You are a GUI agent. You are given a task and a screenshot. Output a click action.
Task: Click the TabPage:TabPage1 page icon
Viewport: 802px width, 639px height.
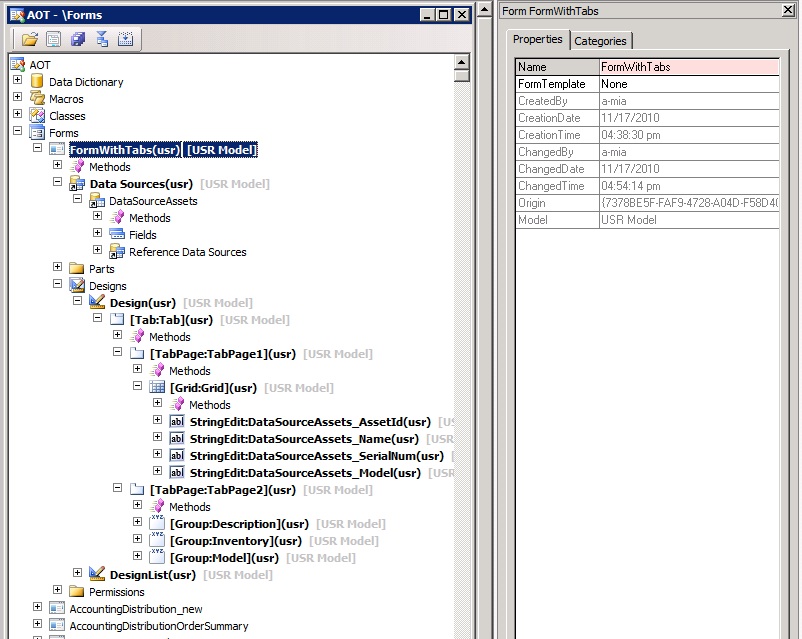[137, 353]
